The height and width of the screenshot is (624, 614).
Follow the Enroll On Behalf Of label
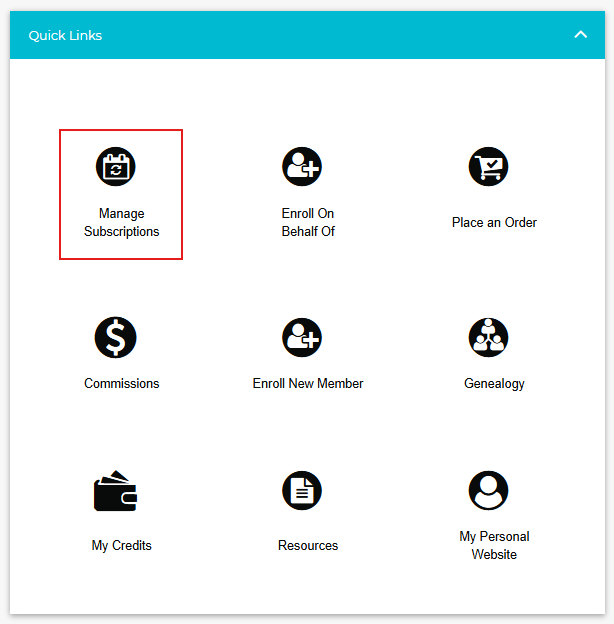(308, 222)
